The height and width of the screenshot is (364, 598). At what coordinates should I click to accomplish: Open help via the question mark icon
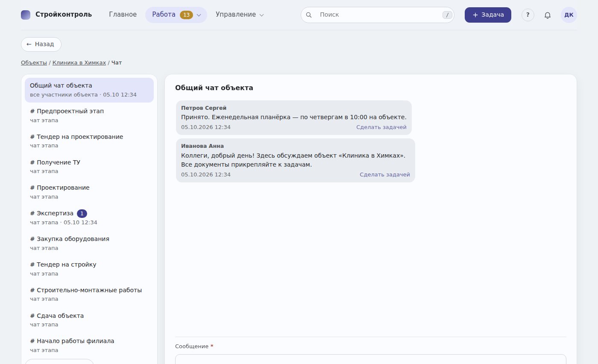tap(528, 15)
